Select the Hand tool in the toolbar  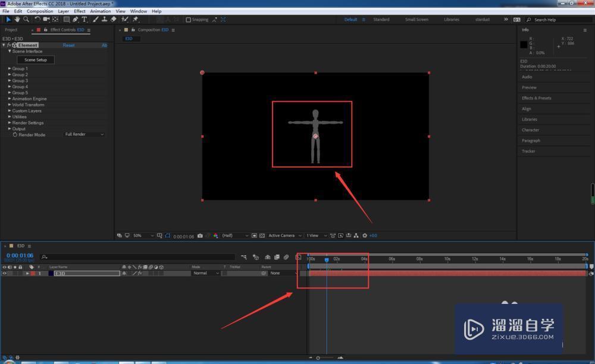tap(17, 19)
